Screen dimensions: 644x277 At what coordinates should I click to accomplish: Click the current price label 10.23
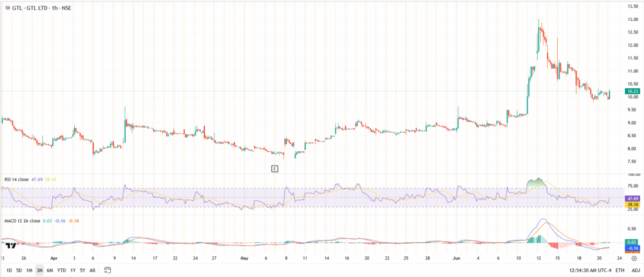click(633, 91)
